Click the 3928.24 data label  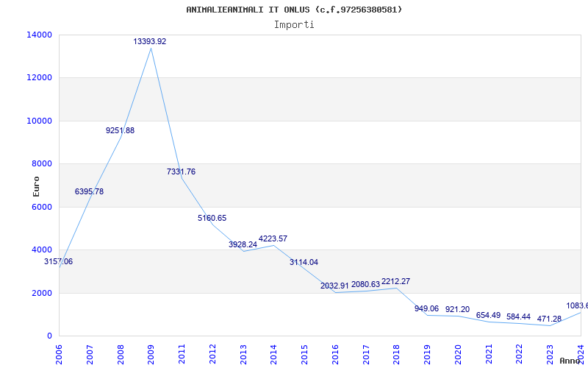[243, 244]
